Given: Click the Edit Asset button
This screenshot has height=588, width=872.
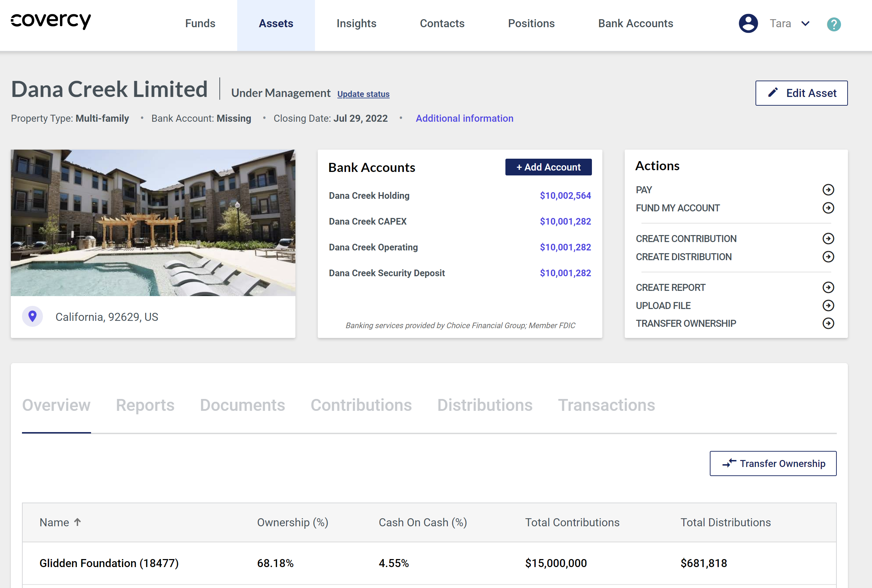Looking at the screenshot, I should point(802,93).
